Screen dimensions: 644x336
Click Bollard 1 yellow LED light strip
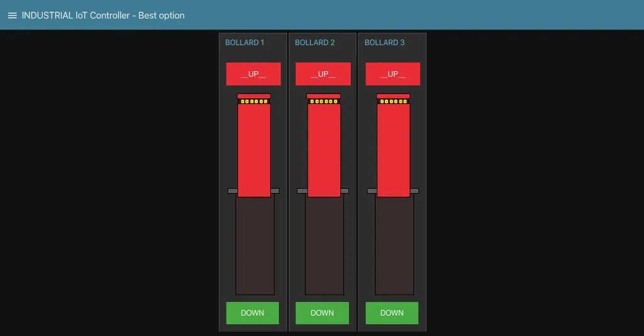[x=254, y=101]
